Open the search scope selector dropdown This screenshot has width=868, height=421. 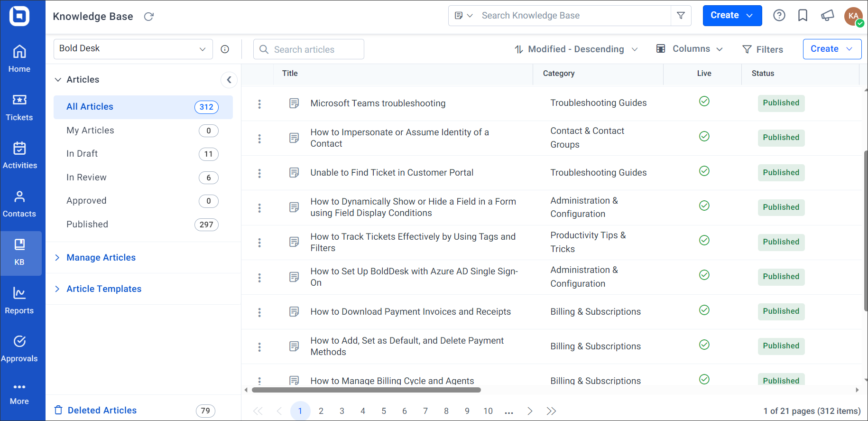pyautogui.click(x=464, y=16)
